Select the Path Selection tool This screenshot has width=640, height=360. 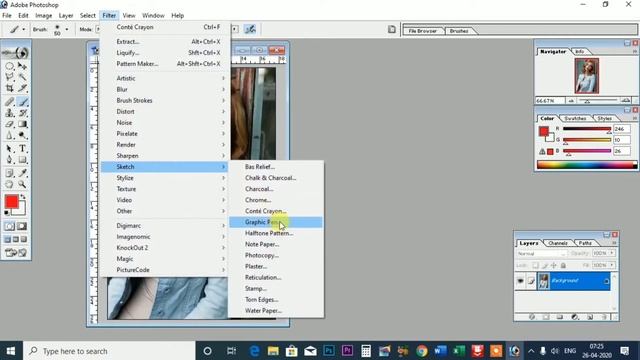click(x=9, y=149)
